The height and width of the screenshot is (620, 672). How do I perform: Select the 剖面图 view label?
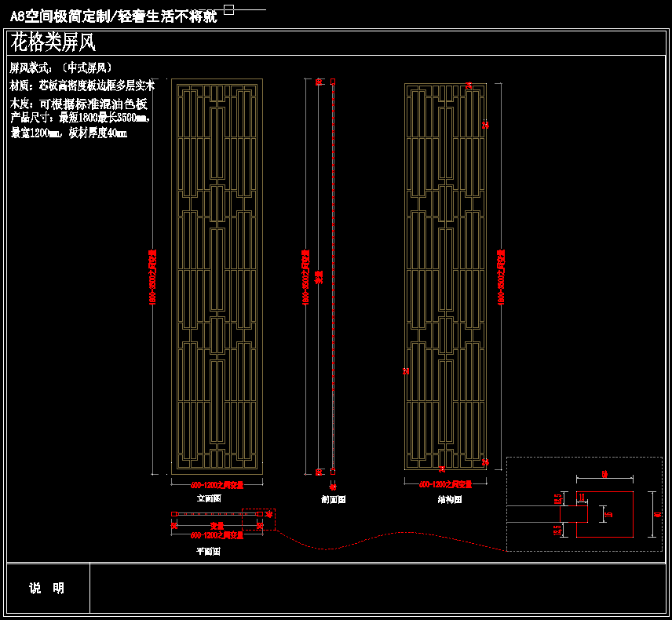tap(334, 499)
